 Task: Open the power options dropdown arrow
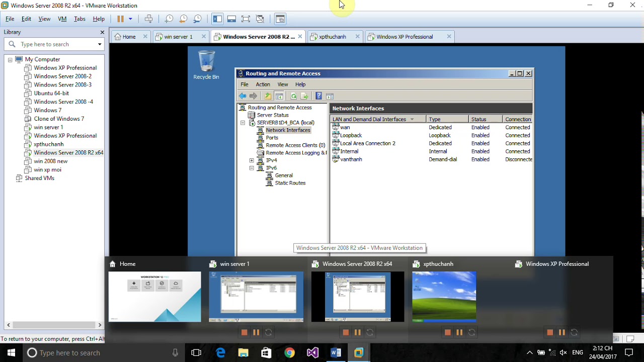(x=130, y=19)
